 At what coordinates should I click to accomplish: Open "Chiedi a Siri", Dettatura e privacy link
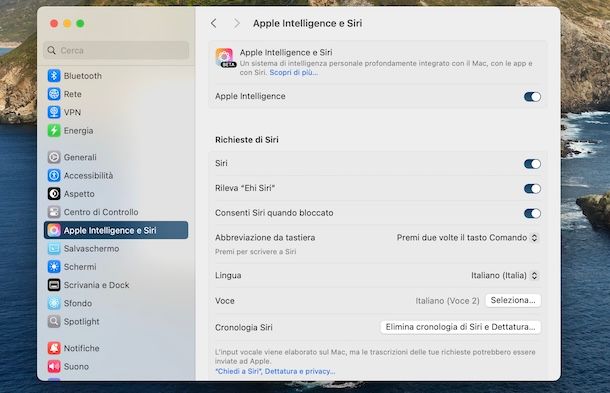tap(275, 371)
